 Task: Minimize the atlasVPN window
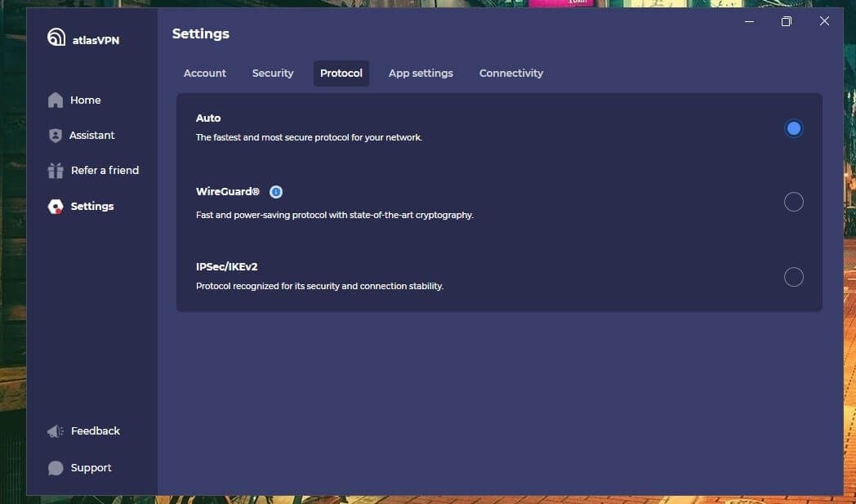tap(750, 21)
